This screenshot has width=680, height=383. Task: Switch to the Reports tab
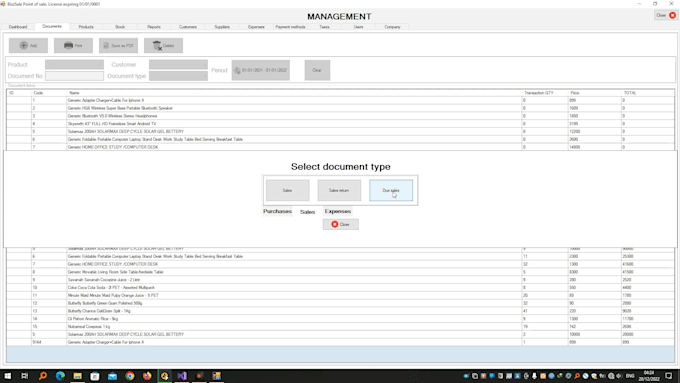154,27
